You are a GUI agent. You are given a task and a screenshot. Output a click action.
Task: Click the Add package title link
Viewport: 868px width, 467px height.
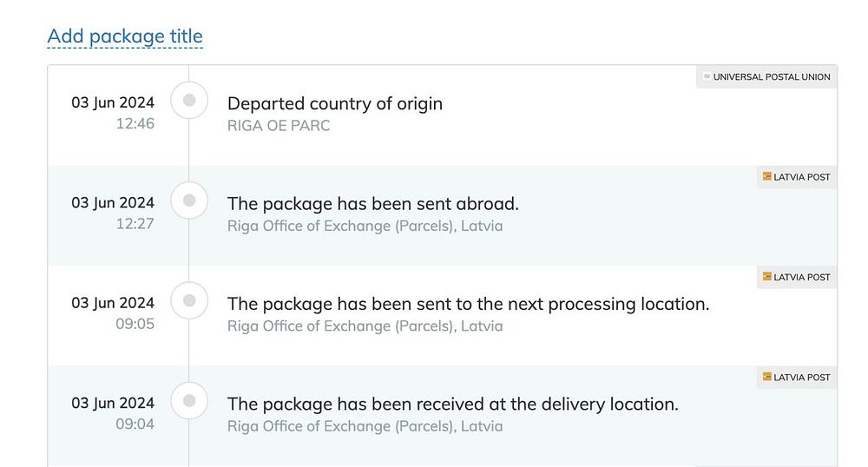(125, 36)
